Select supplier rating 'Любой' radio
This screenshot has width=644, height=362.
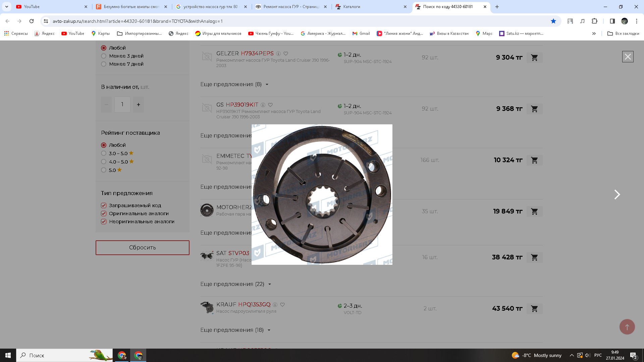pos(104,145)
